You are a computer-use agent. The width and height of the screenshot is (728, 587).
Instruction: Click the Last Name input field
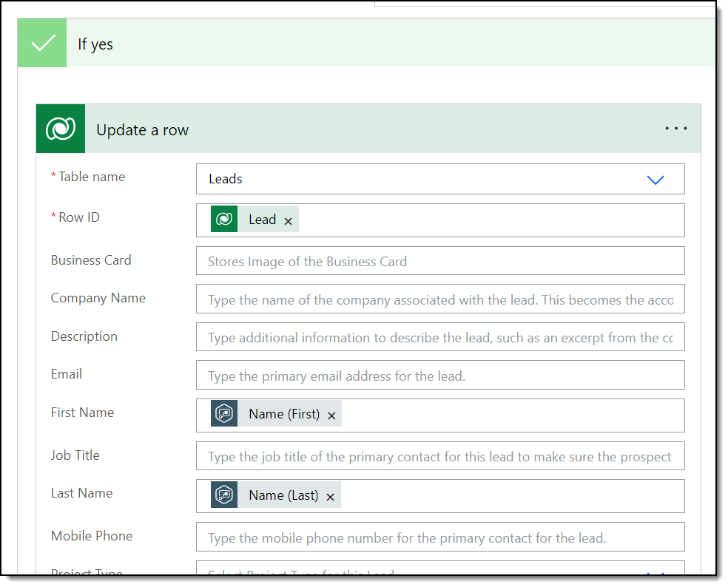pos(440,496)
